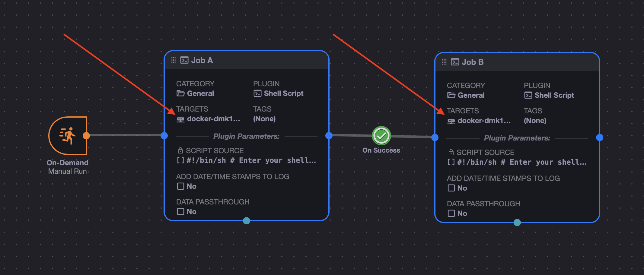Click the Plugin Parameters heading in Job A

(x=246, y=136)
